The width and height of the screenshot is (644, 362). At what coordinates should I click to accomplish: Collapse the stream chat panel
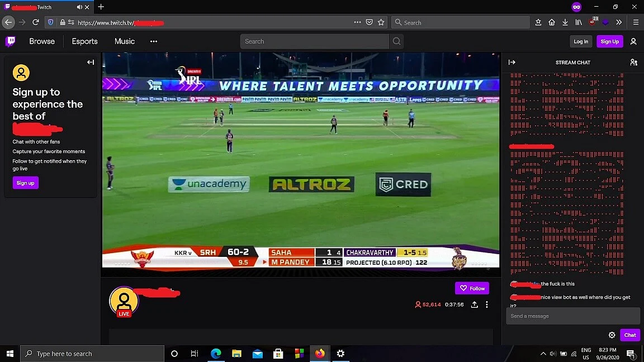(512, 63)
